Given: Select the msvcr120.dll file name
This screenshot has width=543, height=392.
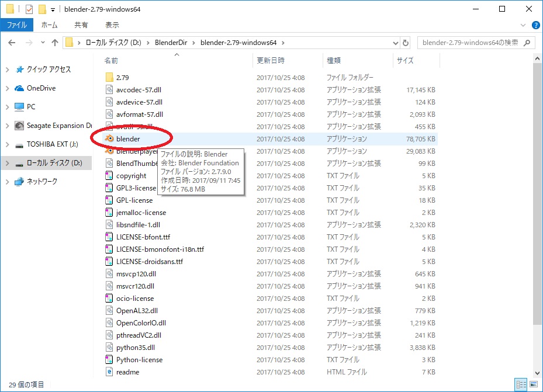Looking at the screenshot, I should (x=136, y=286).
